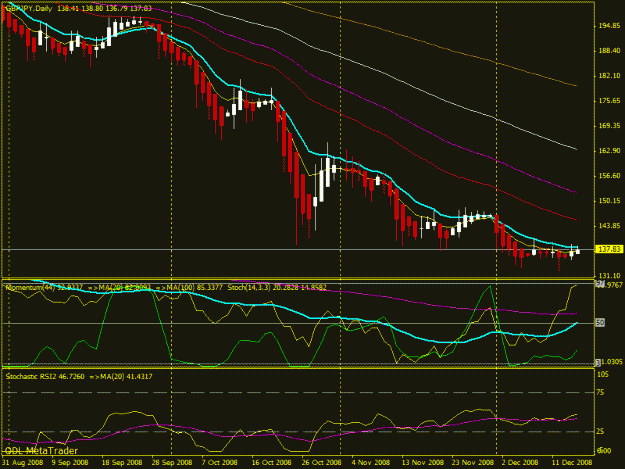Click the 75 level label in Stochastic panel

click(x=600, y=392)
